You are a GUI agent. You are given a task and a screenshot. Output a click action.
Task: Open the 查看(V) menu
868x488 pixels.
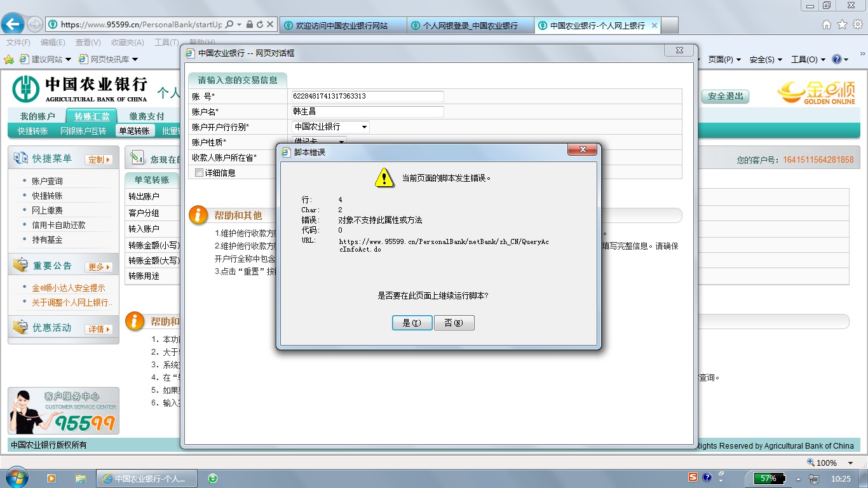pyautogui.click(x=88, y=43)
